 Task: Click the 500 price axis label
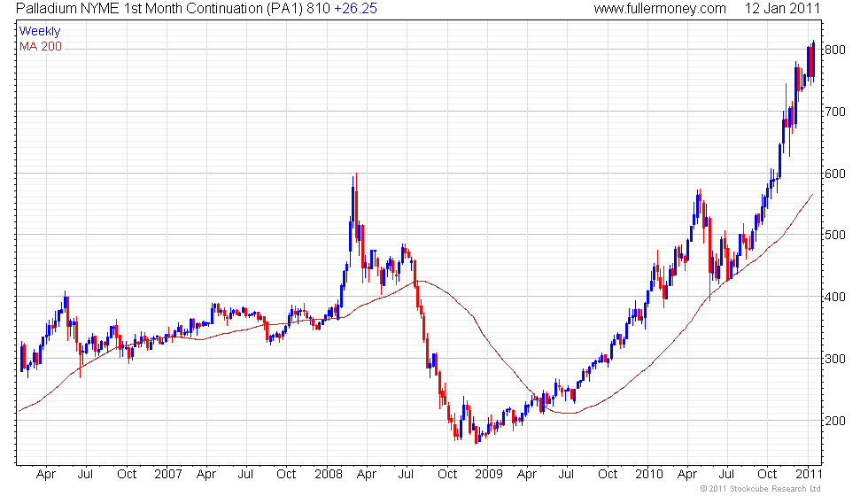pyautogui.click(x=834, y=235)
